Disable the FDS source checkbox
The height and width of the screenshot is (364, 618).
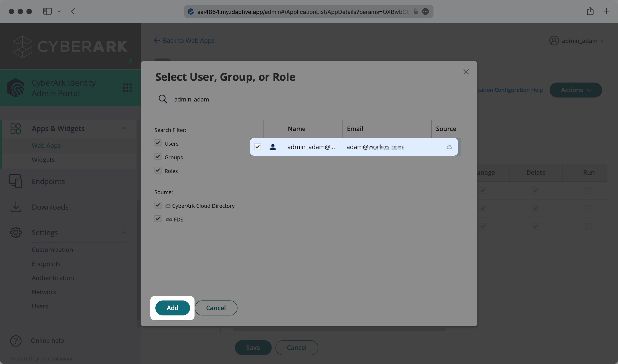pyautogui.click(x=158, y=219)
